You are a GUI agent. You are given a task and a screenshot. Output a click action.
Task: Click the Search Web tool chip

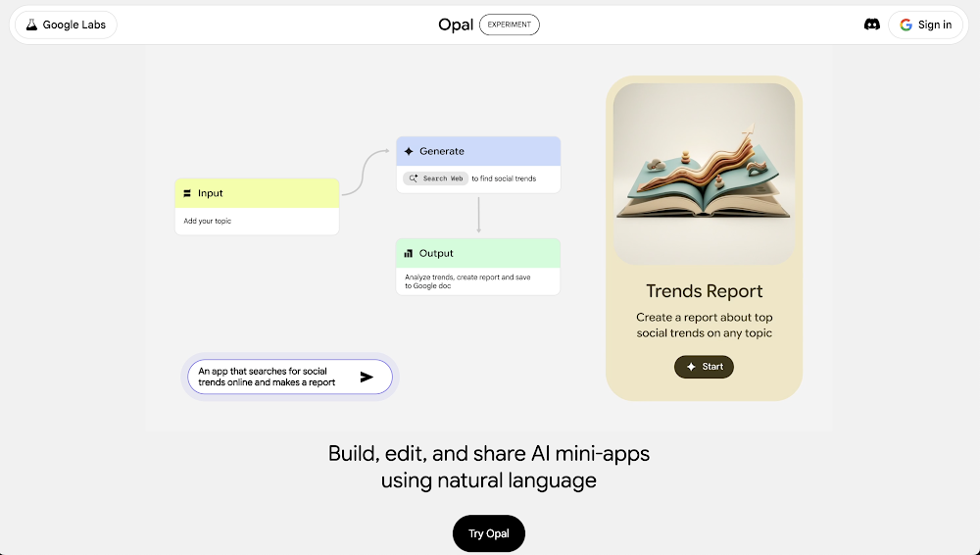pos(435,178)
